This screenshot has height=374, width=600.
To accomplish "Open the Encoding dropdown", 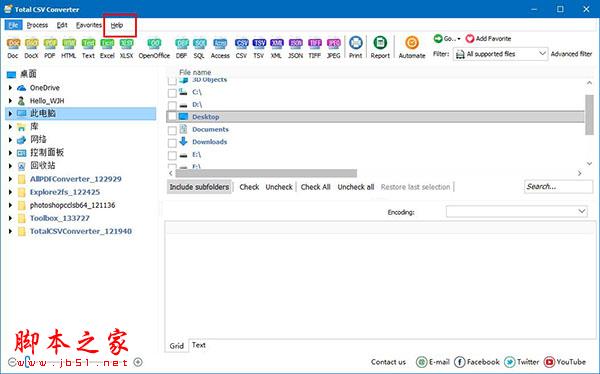I will click(516, 211).
